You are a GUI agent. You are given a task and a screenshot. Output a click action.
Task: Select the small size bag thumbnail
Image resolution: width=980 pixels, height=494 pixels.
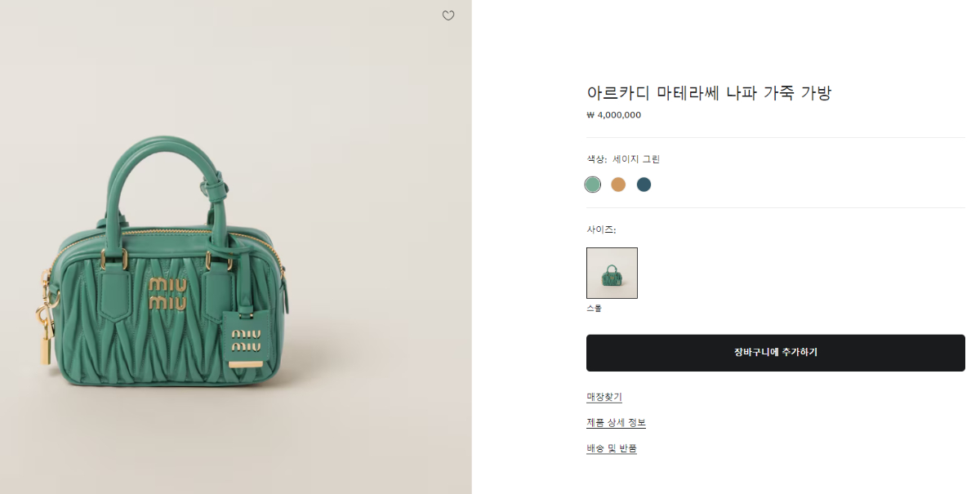pyautogui.click(x=612, y=273)
